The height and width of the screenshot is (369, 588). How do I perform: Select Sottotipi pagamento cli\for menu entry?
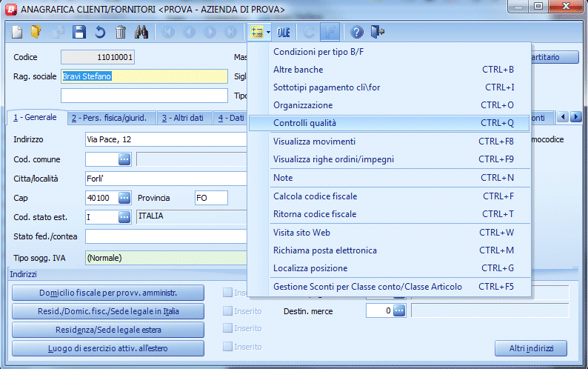coord(389,87)
